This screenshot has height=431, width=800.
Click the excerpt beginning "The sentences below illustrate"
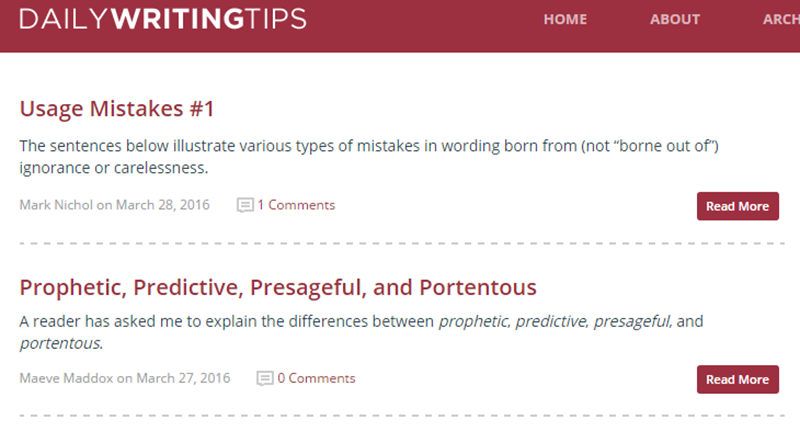pyautogui.click(x=369, y=157)
